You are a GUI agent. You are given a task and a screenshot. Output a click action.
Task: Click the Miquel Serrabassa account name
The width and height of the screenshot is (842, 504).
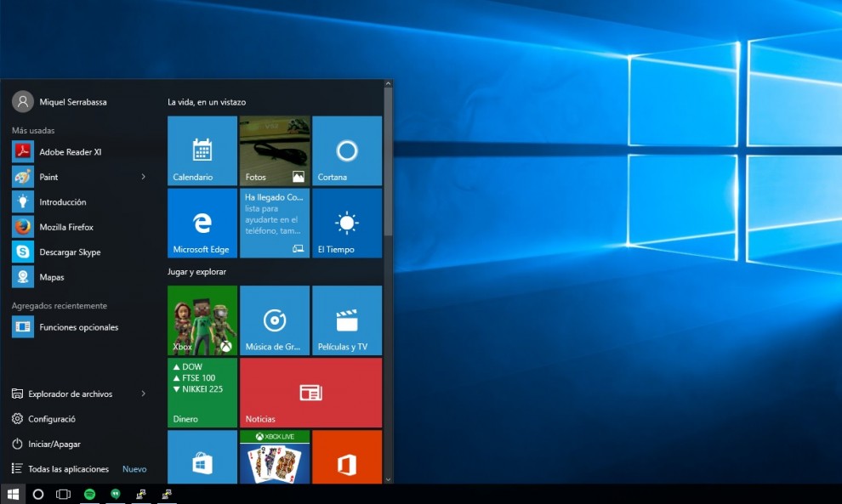[73, 102]
